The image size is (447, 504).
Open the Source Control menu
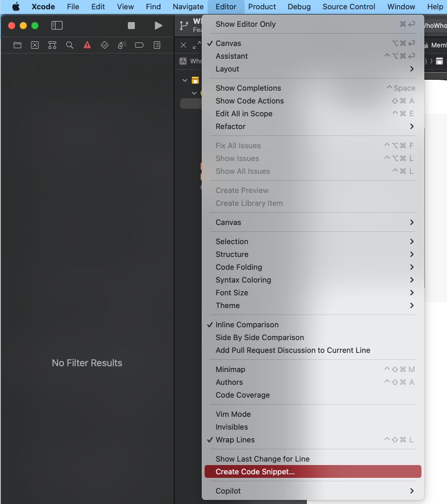pyautogui.click(x=349, y=7)
